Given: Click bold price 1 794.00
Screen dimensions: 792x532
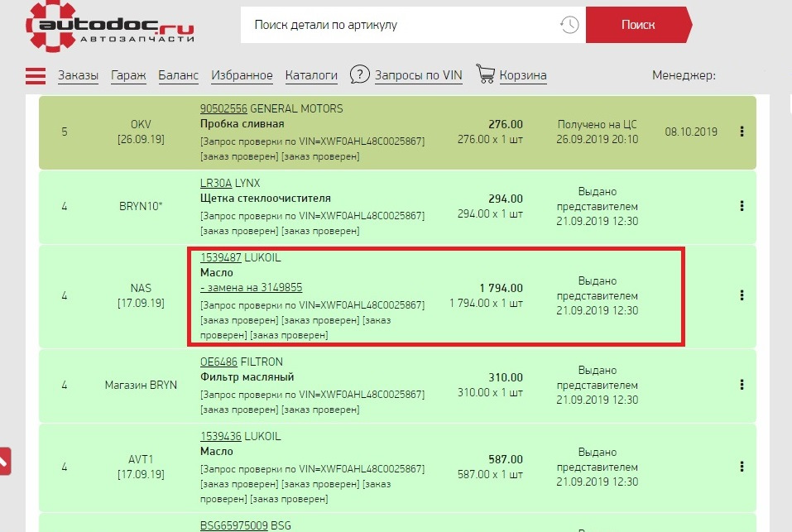Looking at the screenshot, I should click(x=501, y=288).
